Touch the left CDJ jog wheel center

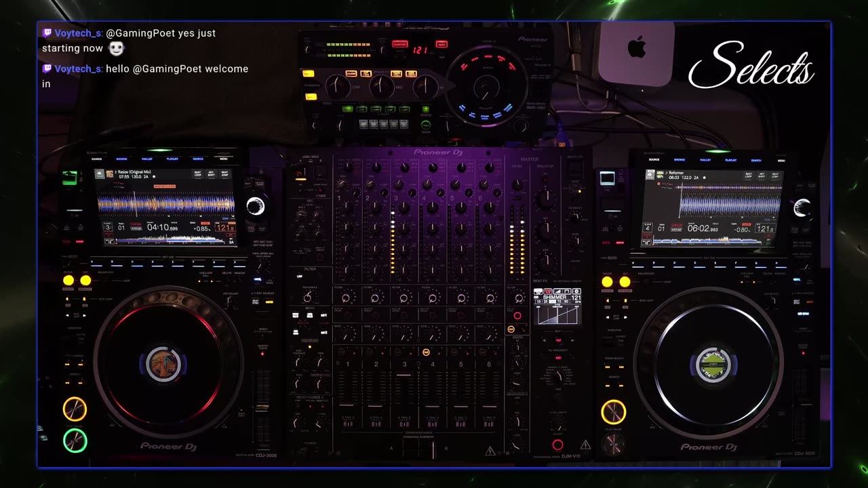click(x=163, y=364)
